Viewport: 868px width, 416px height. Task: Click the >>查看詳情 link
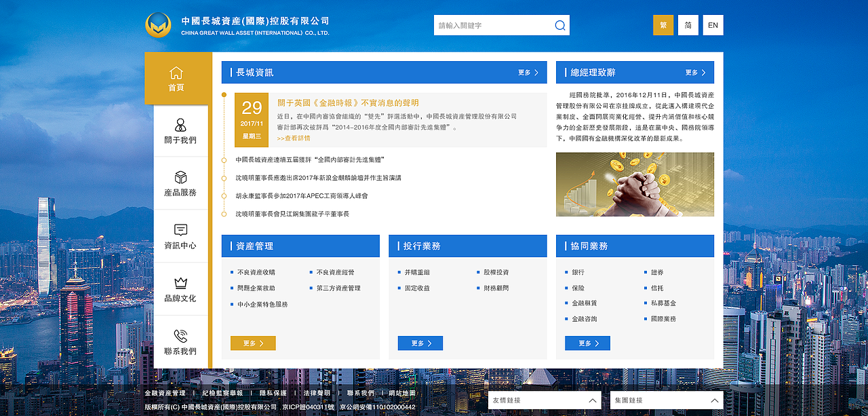point(294,138)
